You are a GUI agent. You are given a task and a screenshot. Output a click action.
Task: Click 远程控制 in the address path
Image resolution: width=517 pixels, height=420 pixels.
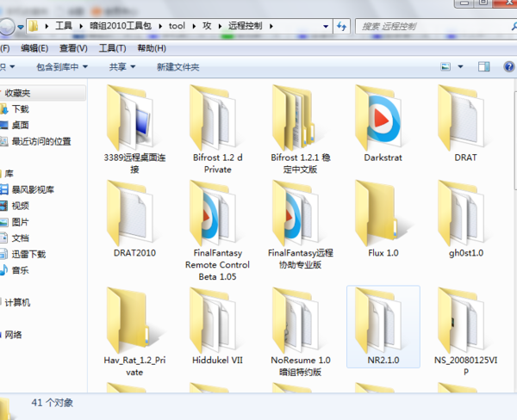coord(246,26)
